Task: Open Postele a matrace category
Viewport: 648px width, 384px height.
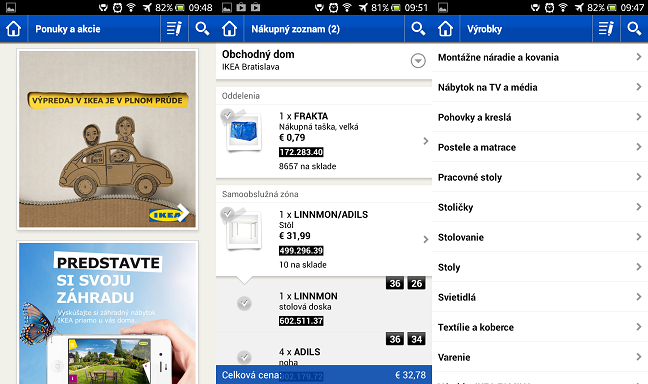Action: point(540,147)
